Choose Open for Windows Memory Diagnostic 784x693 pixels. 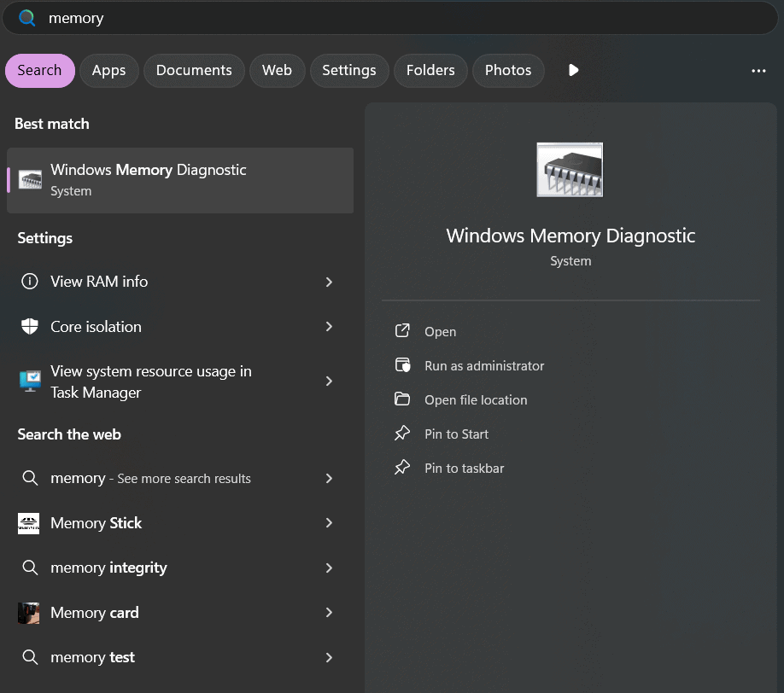click(440, 332)
